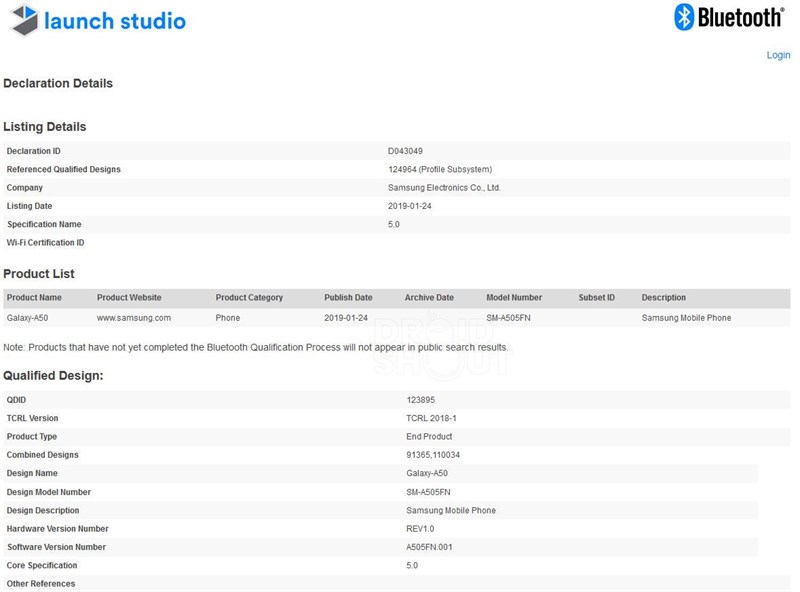Click the Product Website column header

129,298
